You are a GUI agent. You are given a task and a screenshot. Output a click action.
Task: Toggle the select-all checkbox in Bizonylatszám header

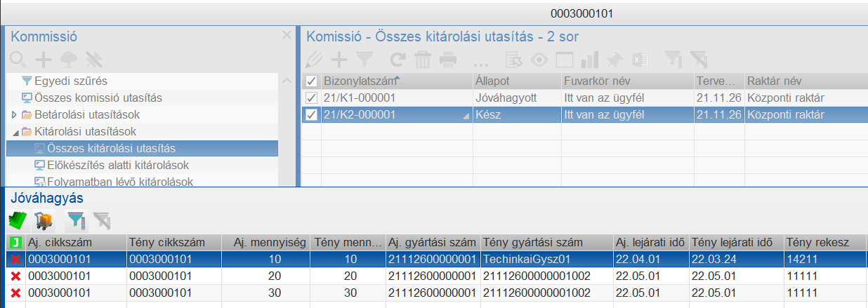click(x=311, y=80)
